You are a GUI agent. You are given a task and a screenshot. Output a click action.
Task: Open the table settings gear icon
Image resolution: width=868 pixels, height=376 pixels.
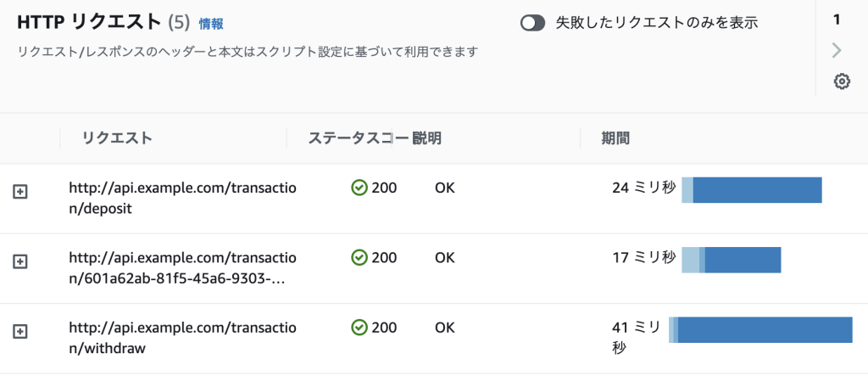(x=842, y=81)
